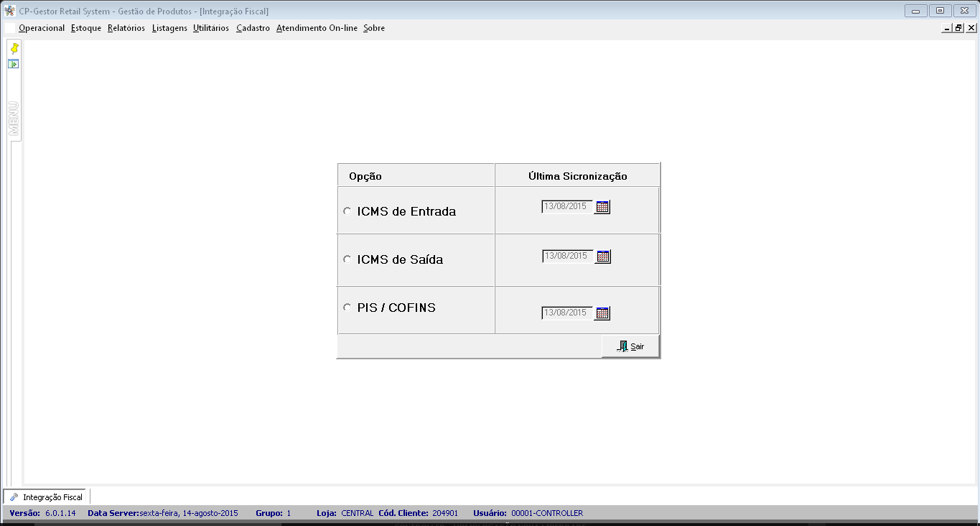Click the Cód. Cliente 204901 status entry
The width and height of the screenshot is (980, 526).
coord(419,513)
